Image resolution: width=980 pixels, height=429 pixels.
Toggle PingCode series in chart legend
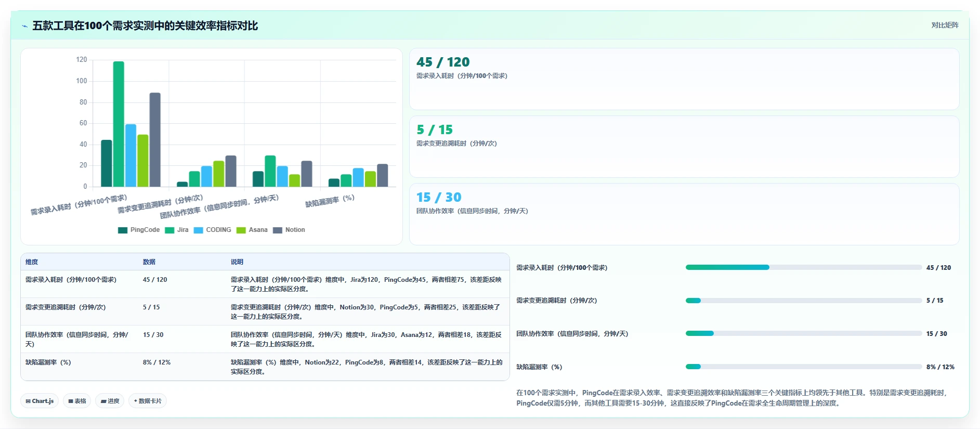point(139,230)
